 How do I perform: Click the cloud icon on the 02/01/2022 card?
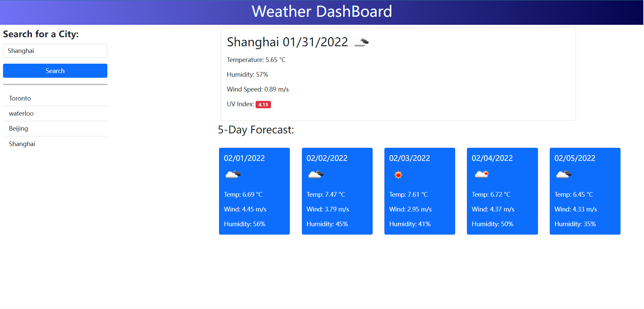[233, 175]
